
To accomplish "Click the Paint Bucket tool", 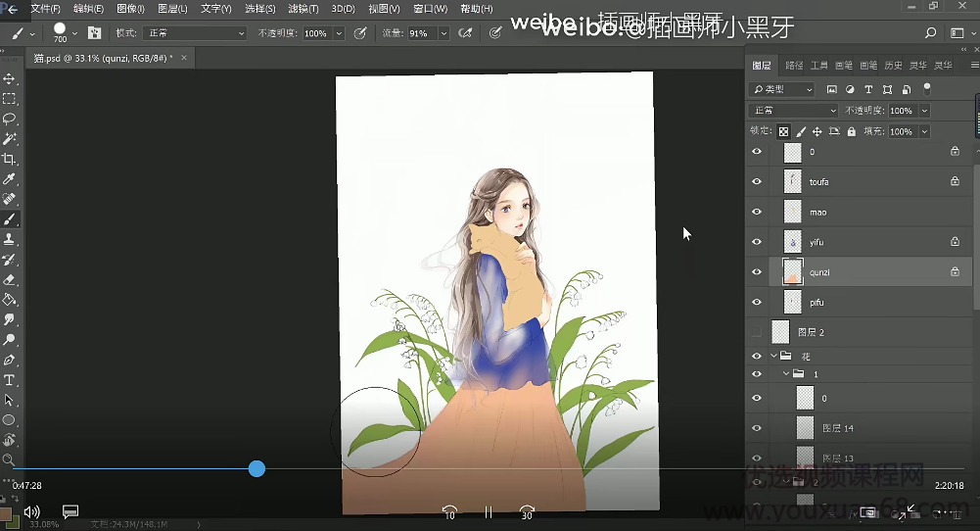I will (10, 300).
